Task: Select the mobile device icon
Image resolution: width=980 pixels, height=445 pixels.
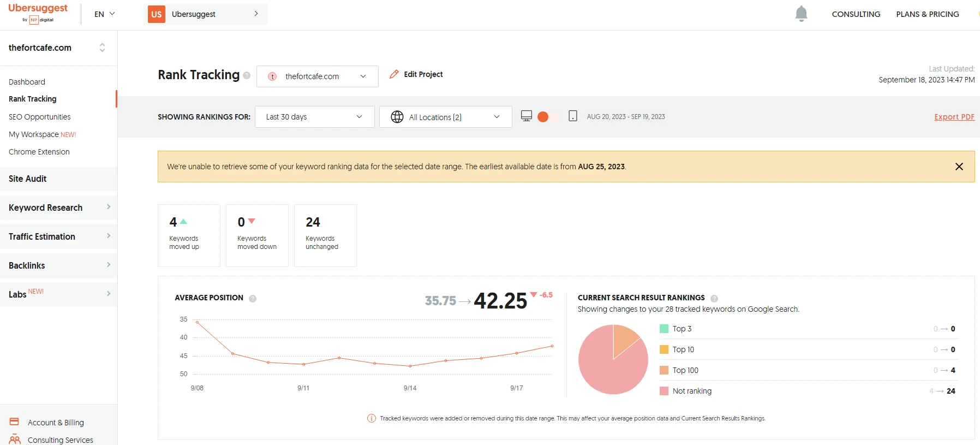Action: pyautogui.click(x=573, y=116)
